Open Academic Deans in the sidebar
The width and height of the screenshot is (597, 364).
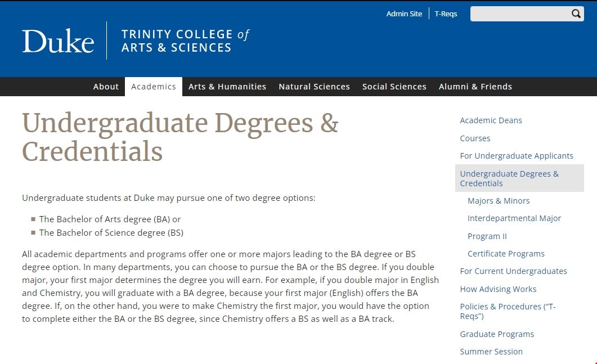491,120
